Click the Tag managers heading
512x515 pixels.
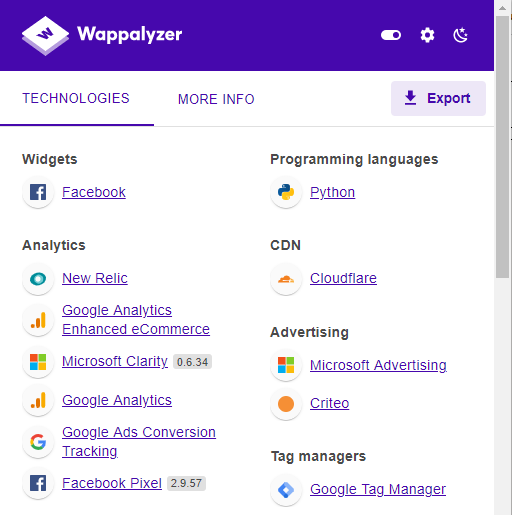click(x=318, y=456)
